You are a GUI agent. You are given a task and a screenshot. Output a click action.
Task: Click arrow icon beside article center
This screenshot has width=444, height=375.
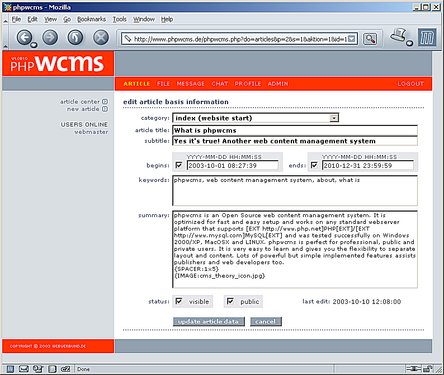point(105,102)
